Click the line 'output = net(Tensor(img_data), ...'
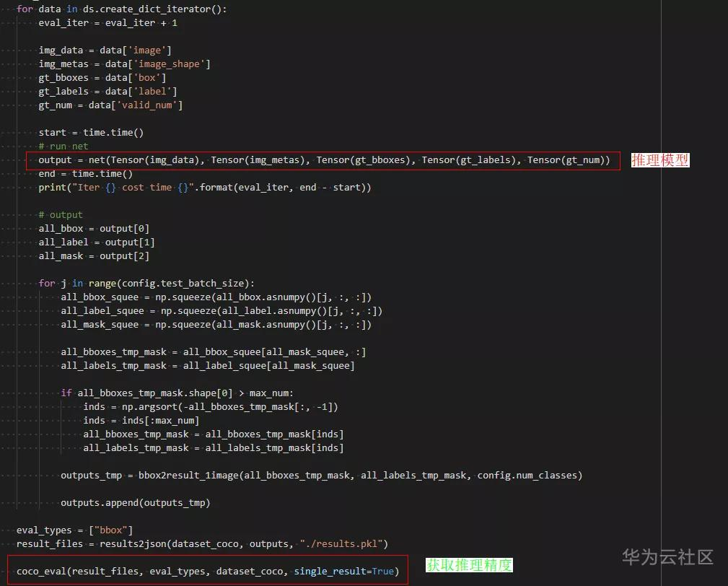The image size is (728, 586). click(324, 160)
